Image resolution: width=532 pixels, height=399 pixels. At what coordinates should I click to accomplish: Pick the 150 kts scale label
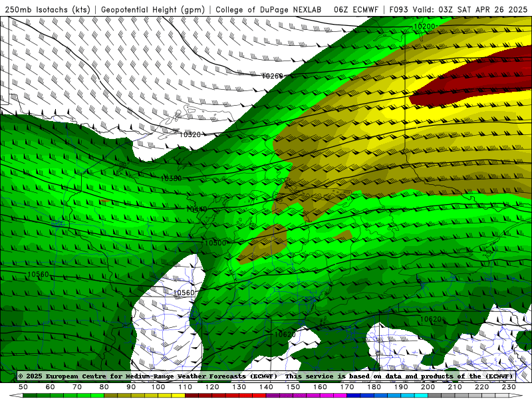[293, 387]
